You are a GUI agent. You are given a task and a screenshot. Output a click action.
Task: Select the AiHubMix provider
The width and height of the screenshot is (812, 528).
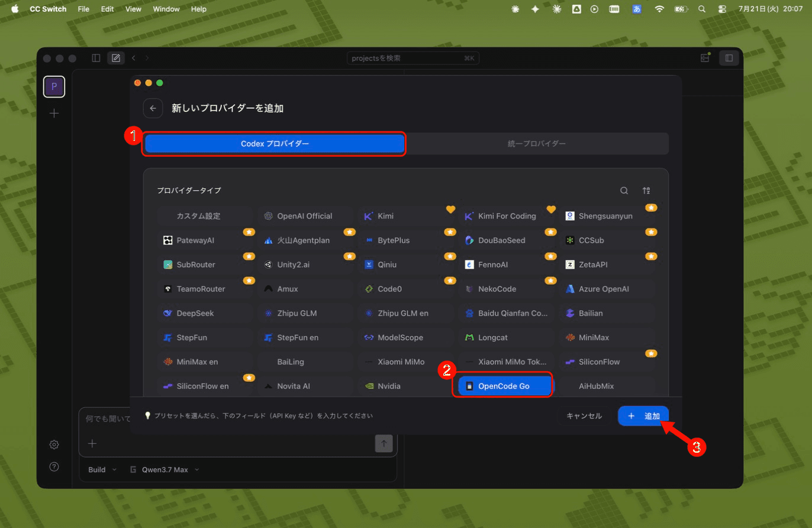click(x=607, y=386)
